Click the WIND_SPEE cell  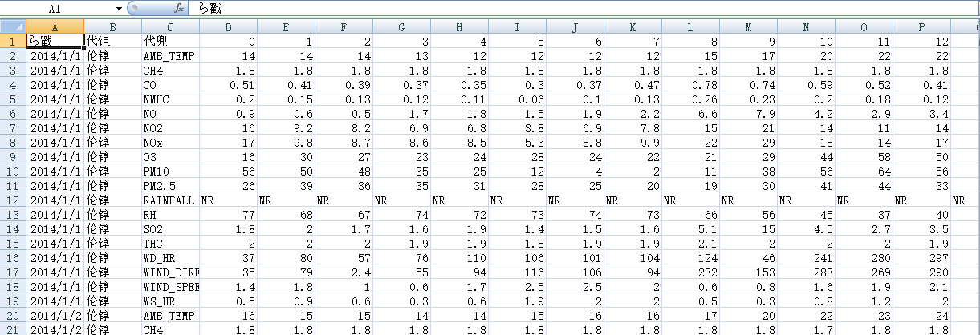170,287
